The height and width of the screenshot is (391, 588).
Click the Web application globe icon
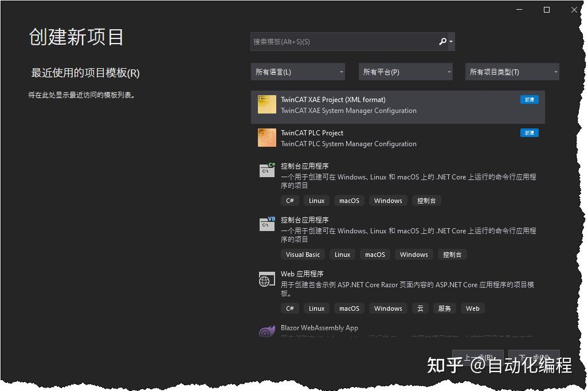click(266, 279)
